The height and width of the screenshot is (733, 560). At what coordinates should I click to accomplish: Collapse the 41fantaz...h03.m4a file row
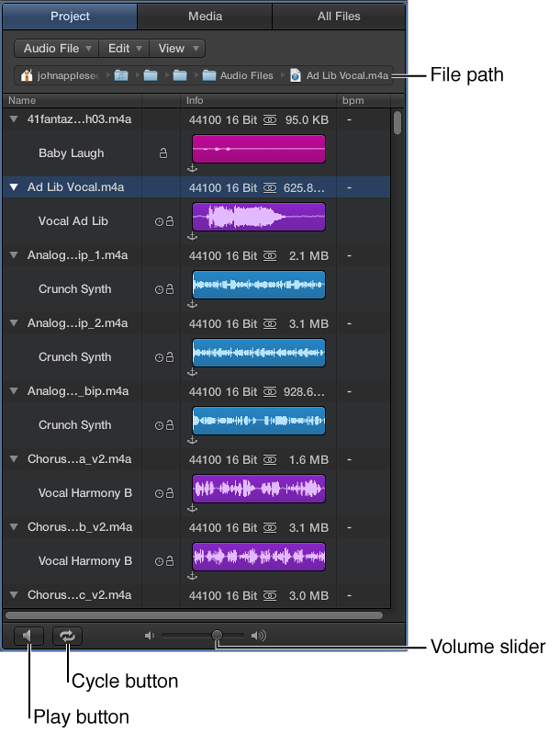(x=14, y=119)
